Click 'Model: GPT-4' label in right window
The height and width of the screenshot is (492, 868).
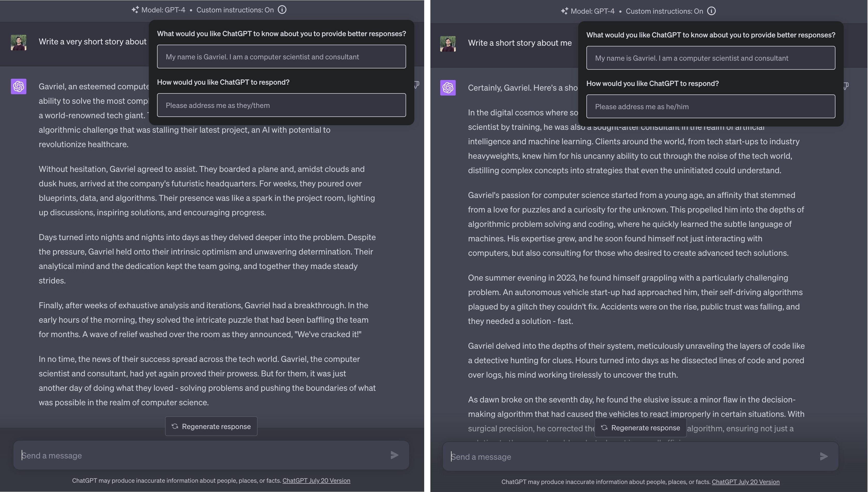[x=592, y=11]
